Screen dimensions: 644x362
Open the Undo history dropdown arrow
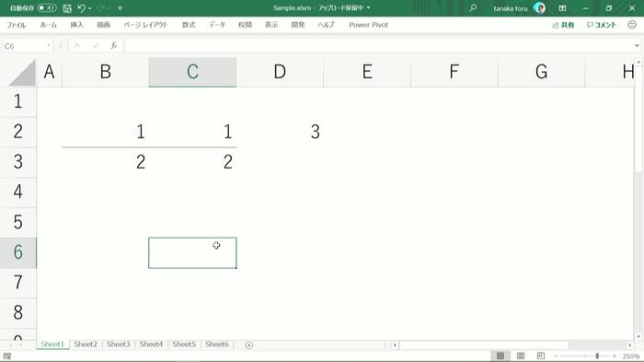pos(90,8)
